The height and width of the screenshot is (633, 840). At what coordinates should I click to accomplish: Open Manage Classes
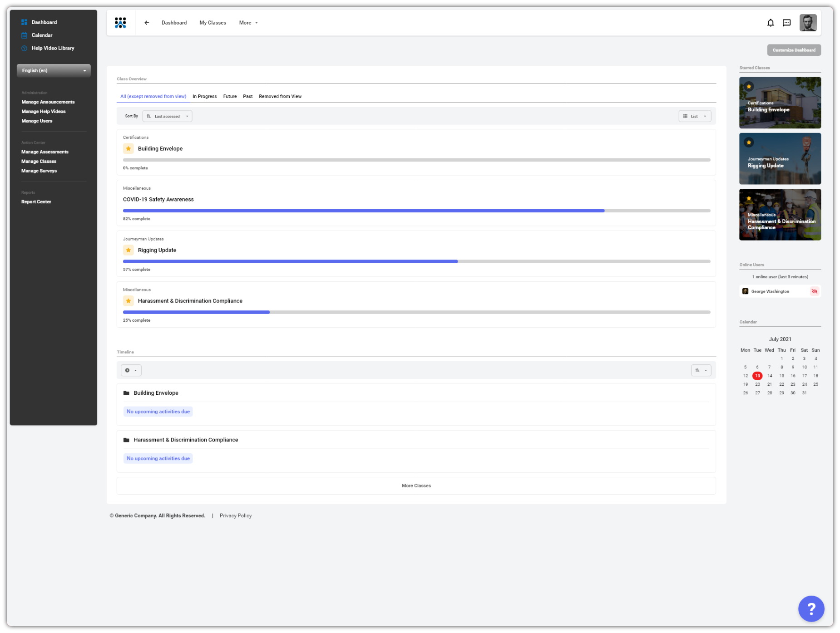39,161
